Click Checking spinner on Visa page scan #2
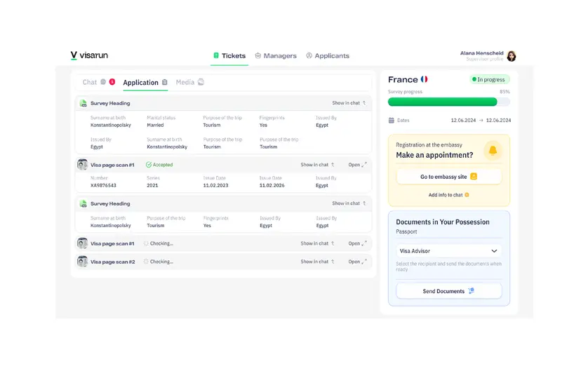588x392 pixels. 146,262
